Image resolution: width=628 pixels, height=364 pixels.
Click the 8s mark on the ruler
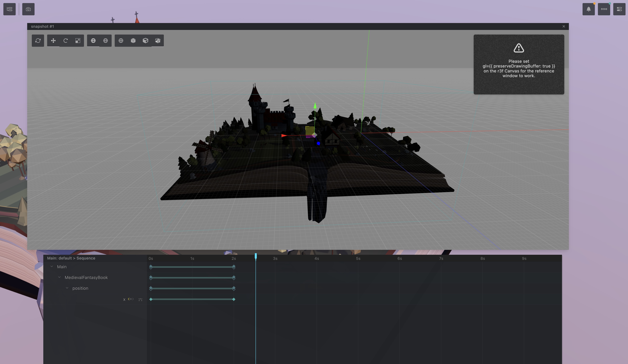482,258
